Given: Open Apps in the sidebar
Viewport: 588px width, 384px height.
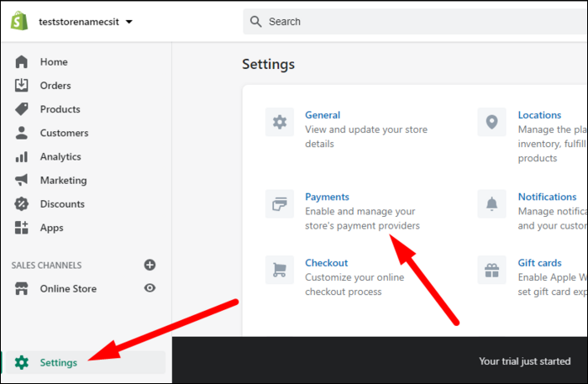Looking at the screenshot, I should pyautogui.click(x=51, y=228).
